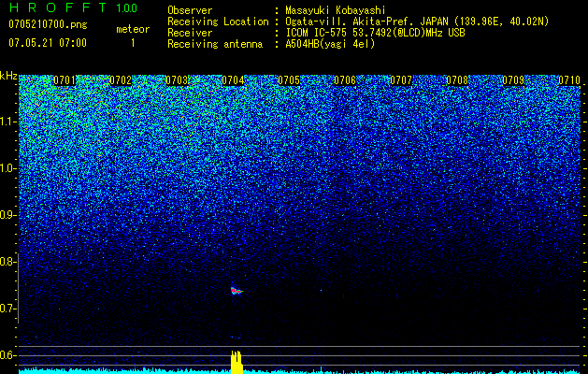Click the A504HB(yagi 4el) antenna text
This screenshot has width=588, height=374.
pos(330,44)
